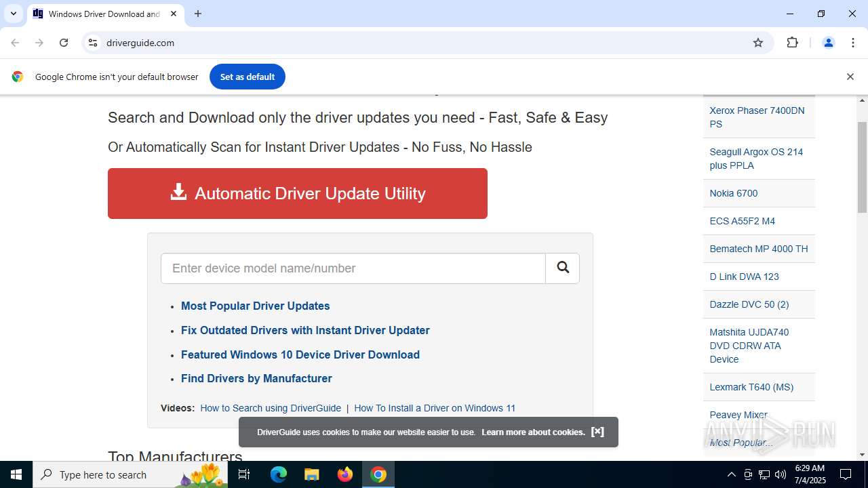Close the cookie notice with [x]

(597, 432)
